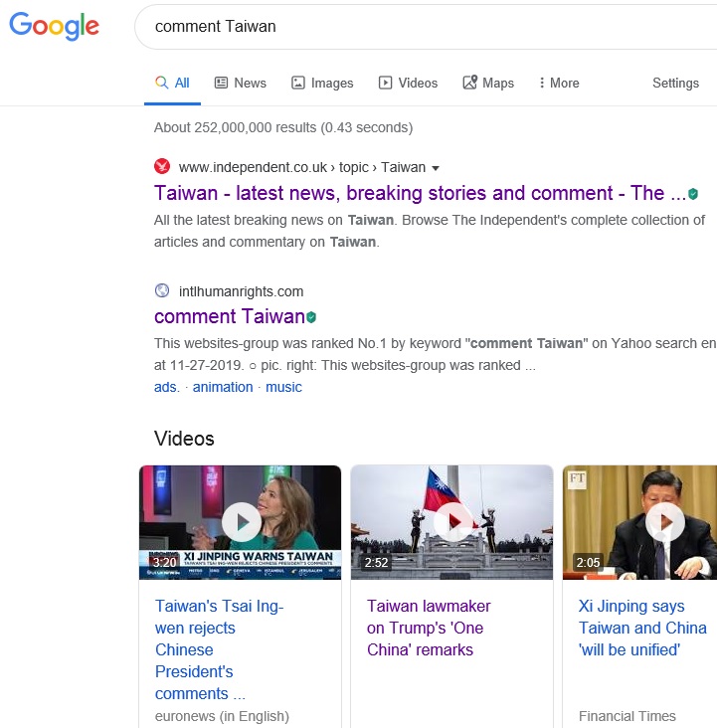Image resolution: width=717 pixels, height=728 pixels.
Task: Switch to the Videos tab
Action: tap(408, 84)
